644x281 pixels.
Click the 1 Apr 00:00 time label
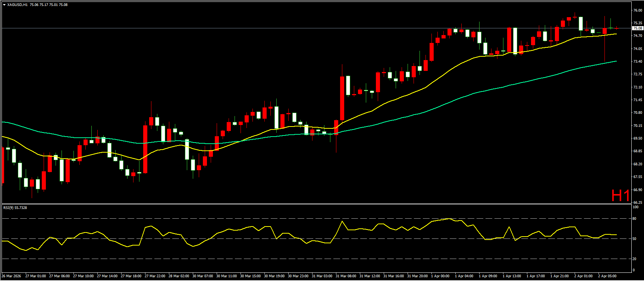click(x=440, y=276)
